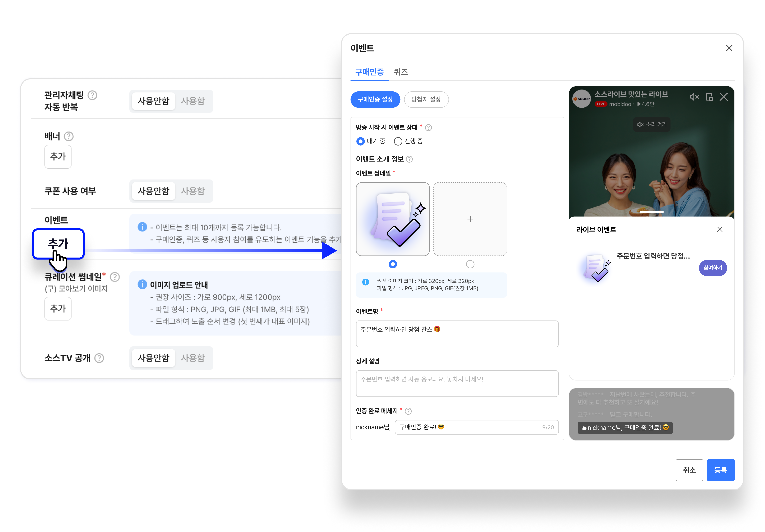
Task: Open the 당첨자 설정 pill
Action: click(x=426, y=99)
